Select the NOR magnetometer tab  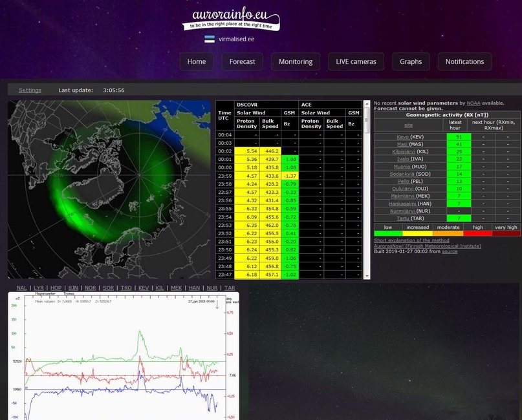coord(90,288)
